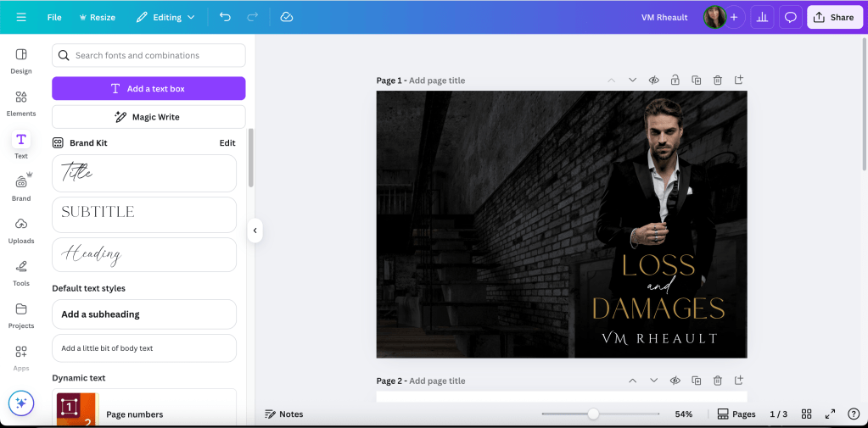The width and height of the screenshot is (868, 428).
Task: Open the analytics chart icon
Action: pos(761,17)
